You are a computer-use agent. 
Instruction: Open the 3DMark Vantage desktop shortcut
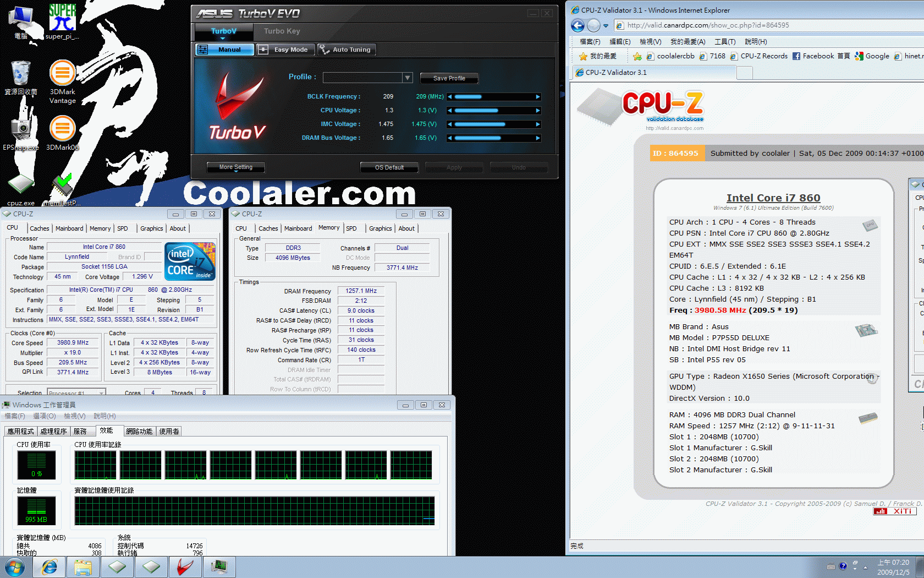(x=62, y=81)
